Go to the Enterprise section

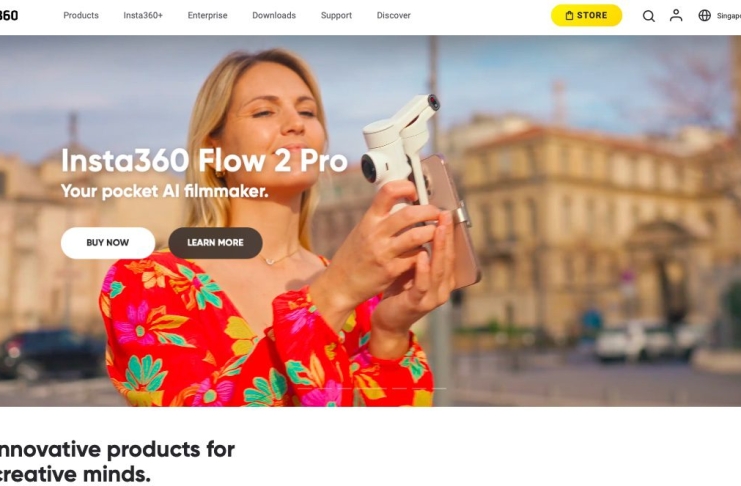207,15
